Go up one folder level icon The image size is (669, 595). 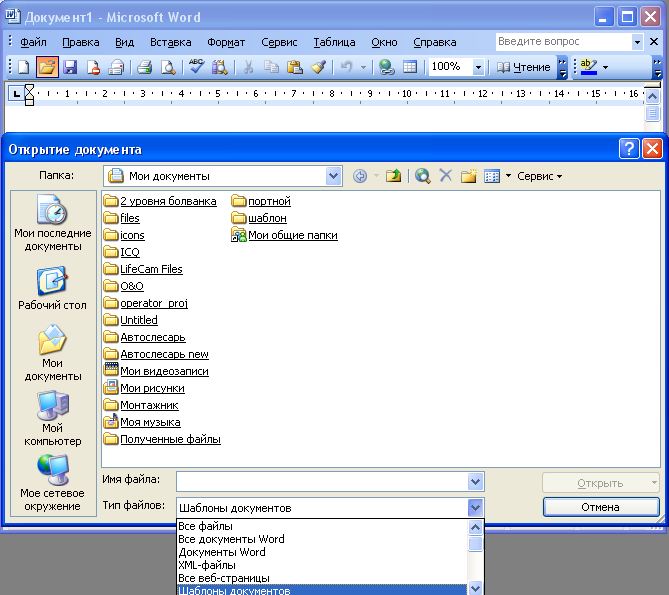[393, 176]
